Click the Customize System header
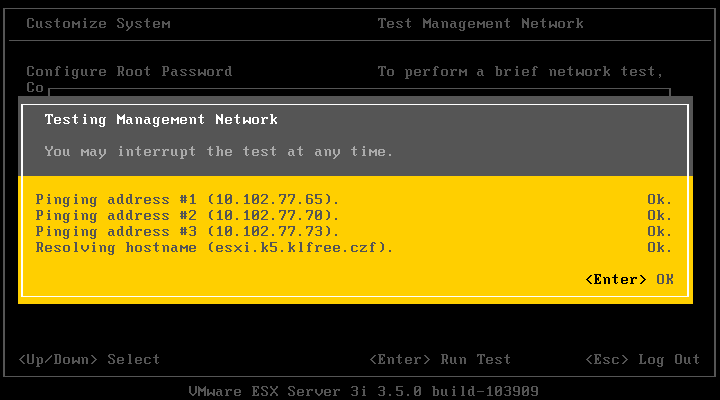This screenshot has height=400, width=720. (98, 23)
